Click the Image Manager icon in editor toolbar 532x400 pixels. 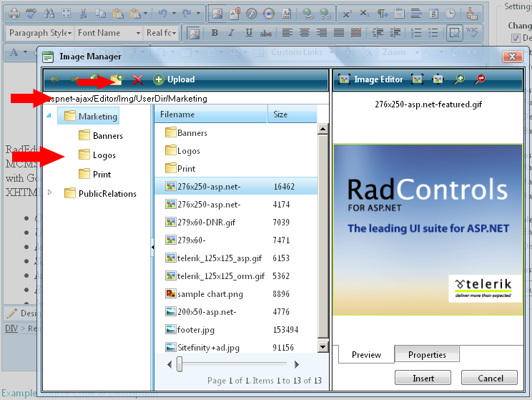(x=217, y=14)
